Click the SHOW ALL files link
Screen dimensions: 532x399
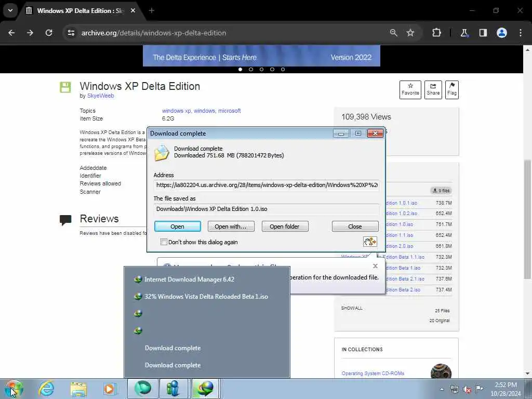click(x=352, y=308)
